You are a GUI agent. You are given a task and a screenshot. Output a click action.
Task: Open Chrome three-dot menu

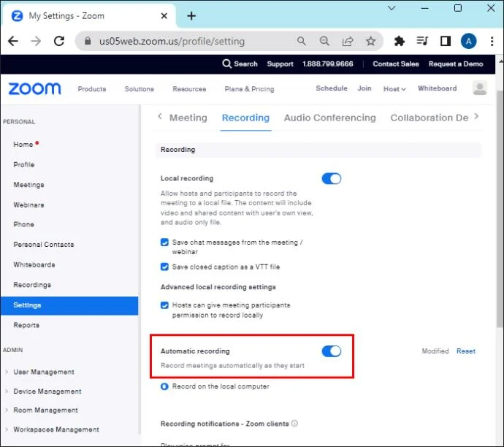(492, 41)
